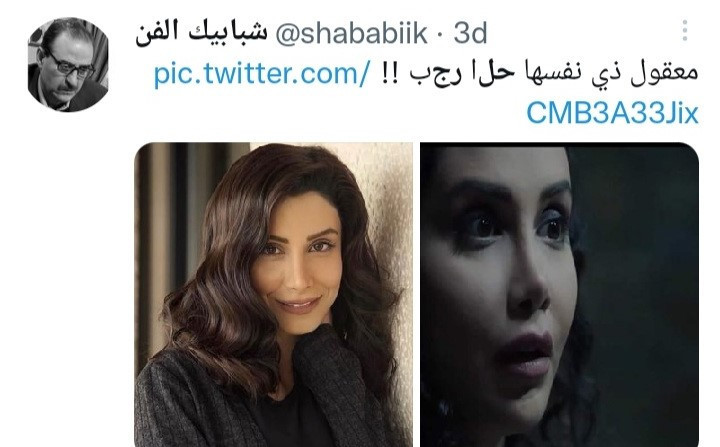This screenshot has height=447, width=720.
Task: Click the glasses in the avatar photo
Action: coord(70,64)
